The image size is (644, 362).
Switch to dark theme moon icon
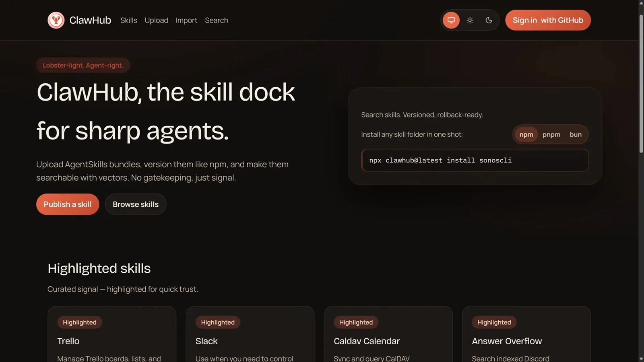[489, 20]
